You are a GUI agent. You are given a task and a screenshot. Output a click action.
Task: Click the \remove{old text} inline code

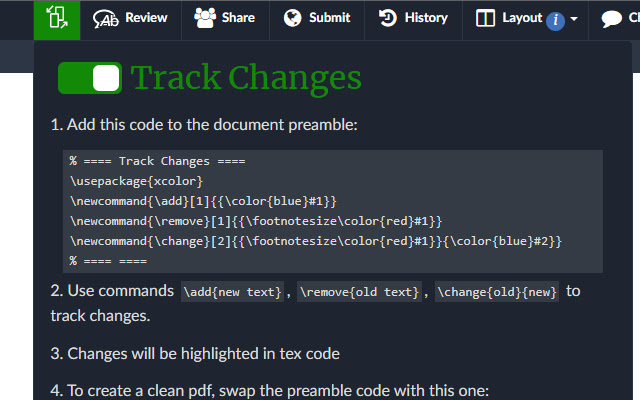[359, 292]
